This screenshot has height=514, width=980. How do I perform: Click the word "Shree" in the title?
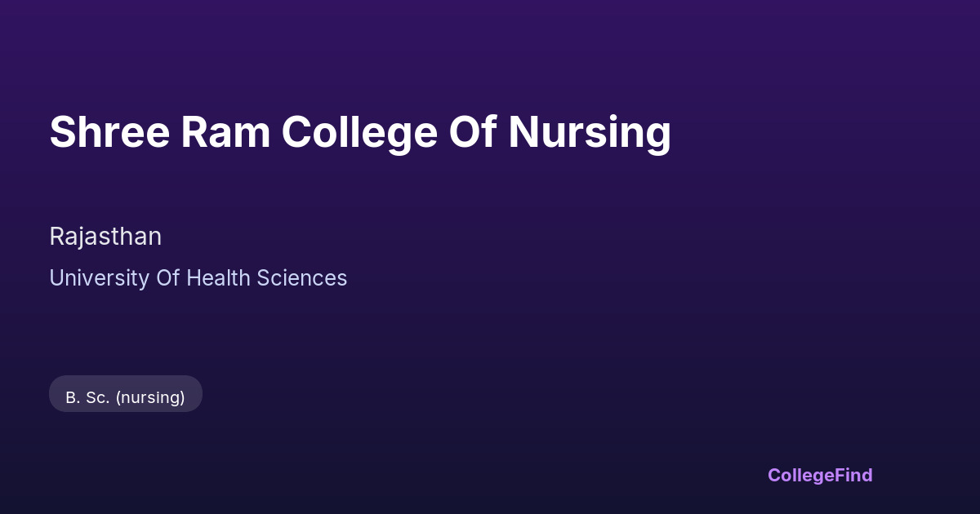click(109, 132)
